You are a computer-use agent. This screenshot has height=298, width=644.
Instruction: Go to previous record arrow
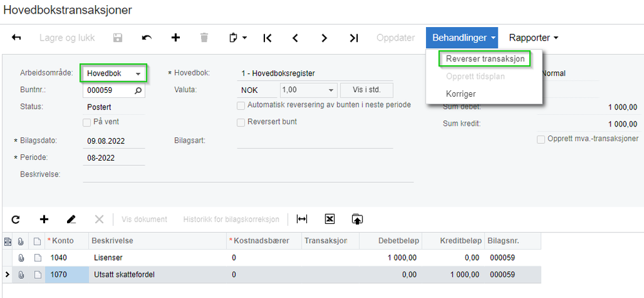[295, 38]
